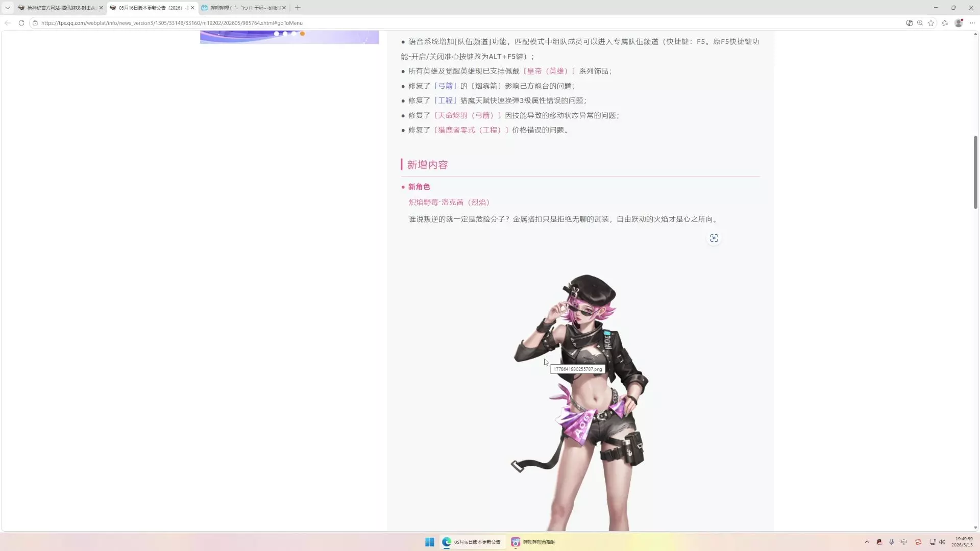This screenshot has height=551, width=980.
Task: Select the third carousel dot on the banner
Action: click(x=294, y=34)
